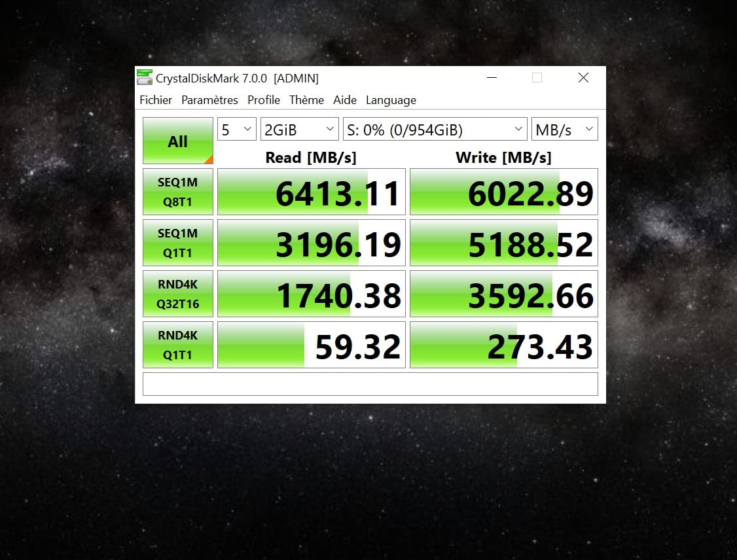Click the CrystalDiskMark app icon in title bar

[x=145, y=77]
